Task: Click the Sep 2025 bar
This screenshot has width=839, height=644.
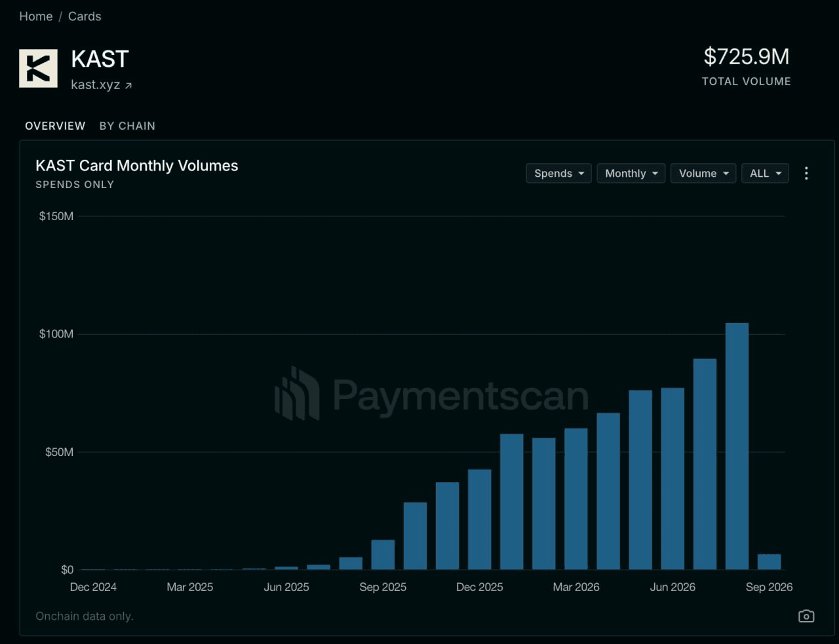Action: click(383, 554)
